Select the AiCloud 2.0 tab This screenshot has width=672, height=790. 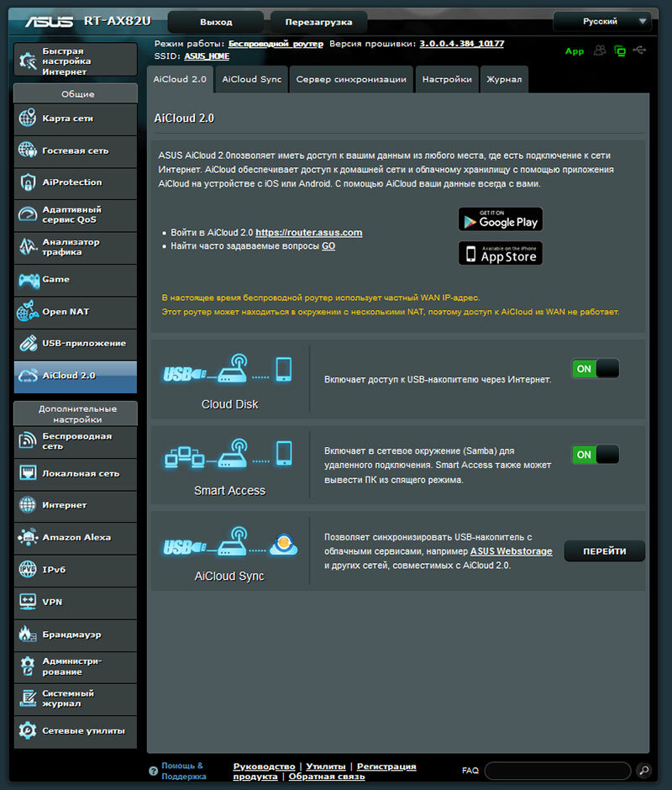(x=180, y=79)
